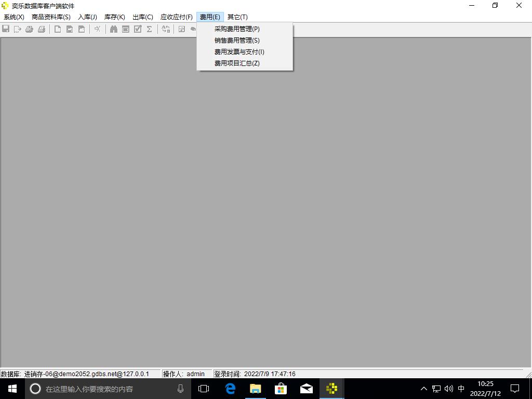Open the 系统(X) menu
The height and width of the screenshot is (399, 532).
(14, 17)
